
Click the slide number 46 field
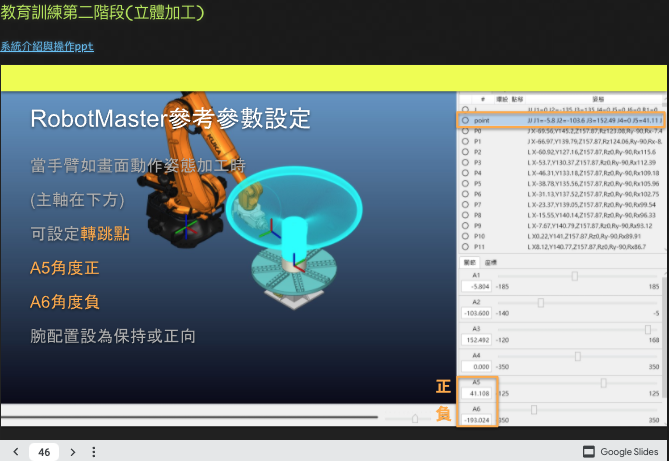[44, 452]
